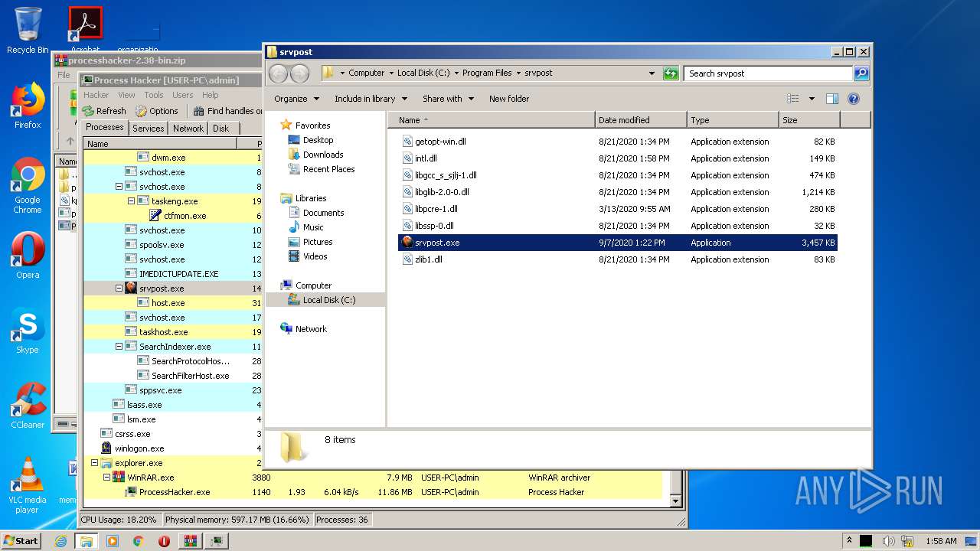Image resolution: width=980 pixels, height=551 pixels.
Task: Select host.exe in process list
Action: pos(168,303)
